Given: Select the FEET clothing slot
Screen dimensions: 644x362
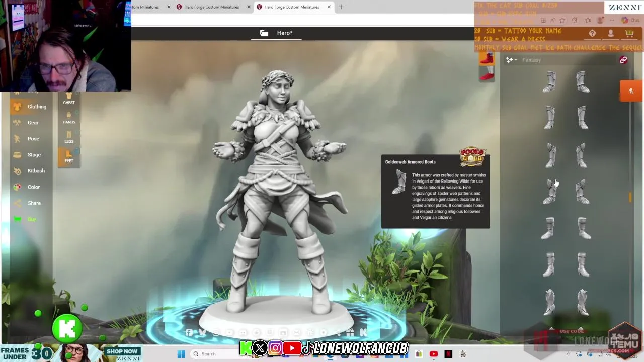Looking at the screenshot, I should coord(69,157).
